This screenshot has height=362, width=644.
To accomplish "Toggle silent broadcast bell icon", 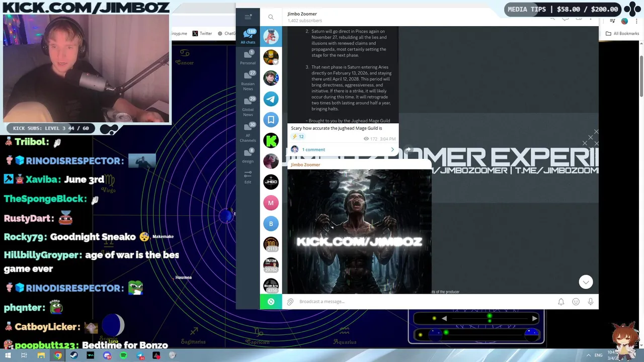I will click(x=561, y=302).
